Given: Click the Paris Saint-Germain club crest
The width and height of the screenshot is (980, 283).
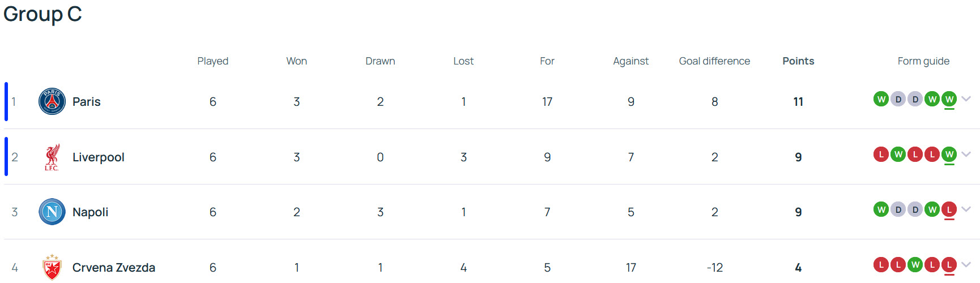Looking at the screenshot, I should coord(52,102).
